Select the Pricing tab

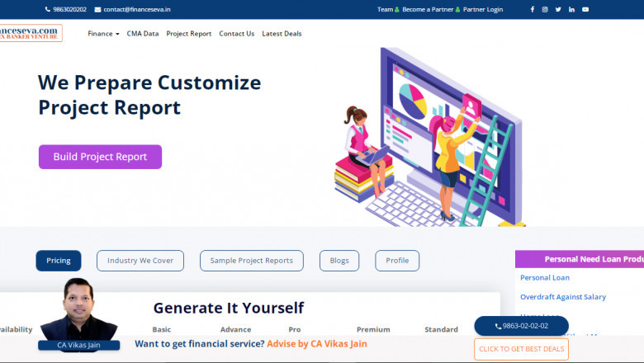click(59, 261)
